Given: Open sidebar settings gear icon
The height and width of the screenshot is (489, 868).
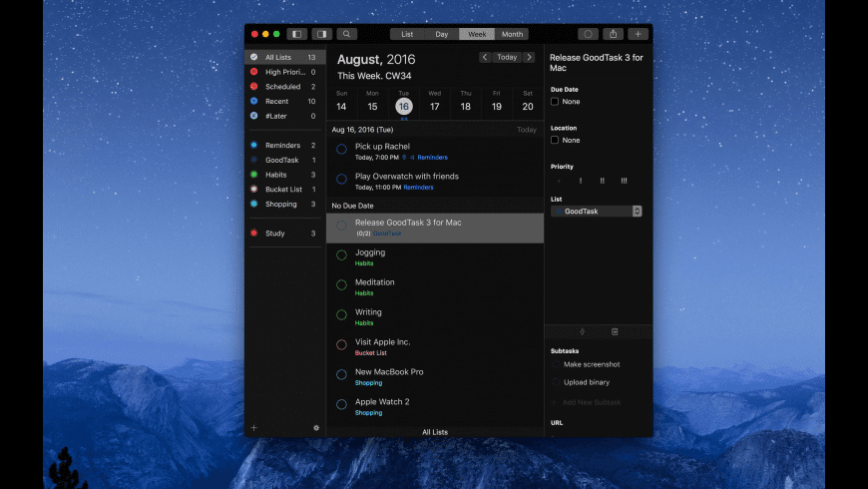Looking at the screenshot, I should coord(316,427).
